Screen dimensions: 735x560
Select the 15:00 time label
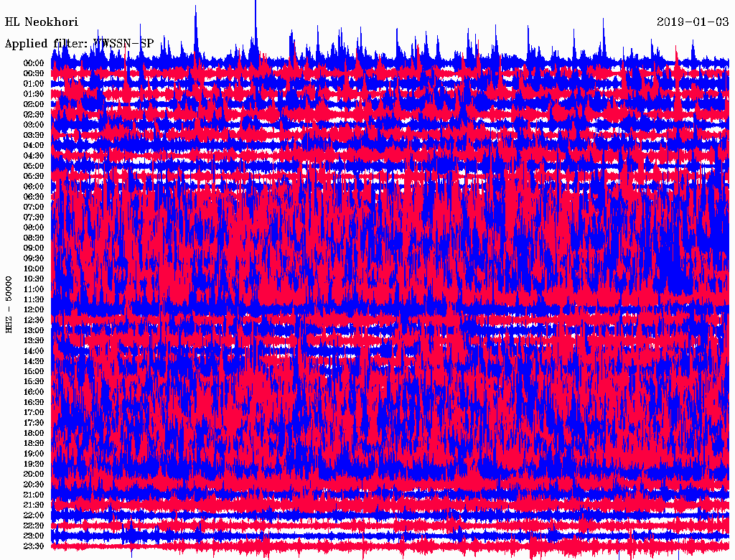[x=33, y=371]
